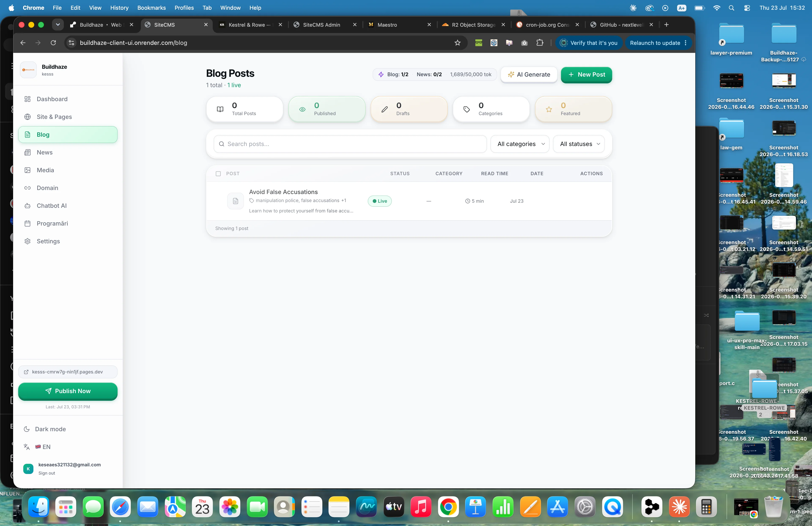Screen dimensions: 812x526
Task: View site information icon beside URL
Action: coord(71,43)
